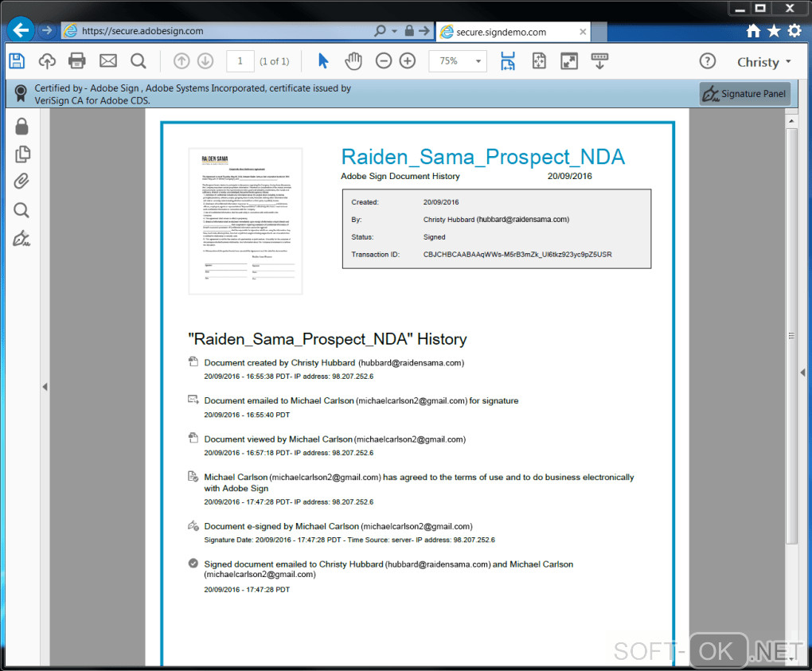812x671 pixels.
Task: Upload document to cloud icon
Action: [47, 61]
